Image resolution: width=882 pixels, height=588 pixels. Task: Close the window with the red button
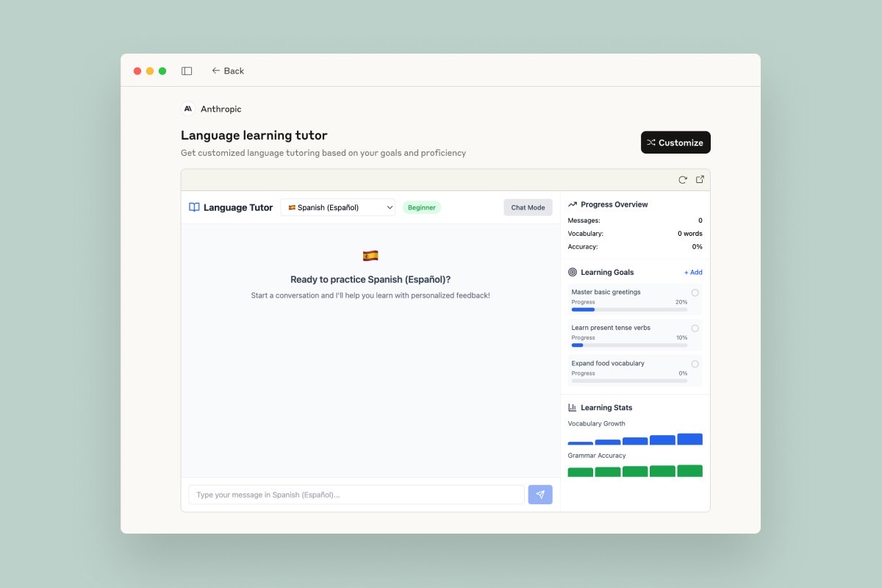(x=137, y=71)
